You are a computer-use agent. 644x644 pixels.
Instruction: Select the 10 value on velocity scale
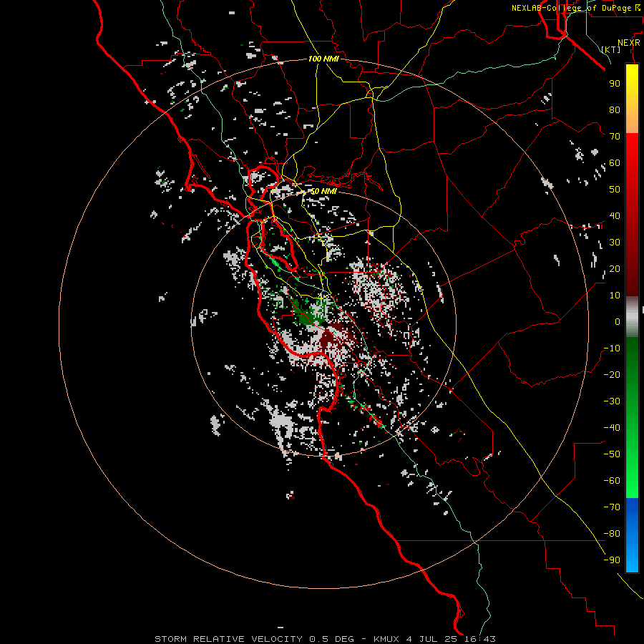[x=615, y=296]
